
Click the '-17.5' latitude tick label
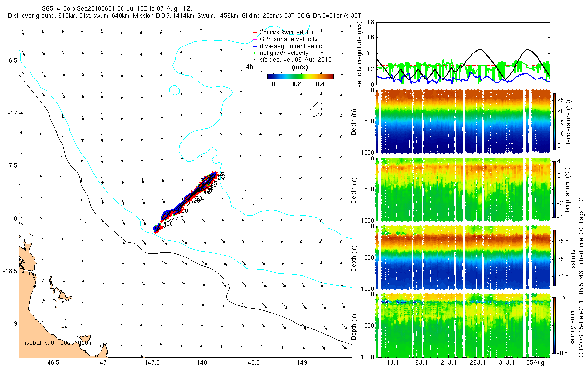9,166
